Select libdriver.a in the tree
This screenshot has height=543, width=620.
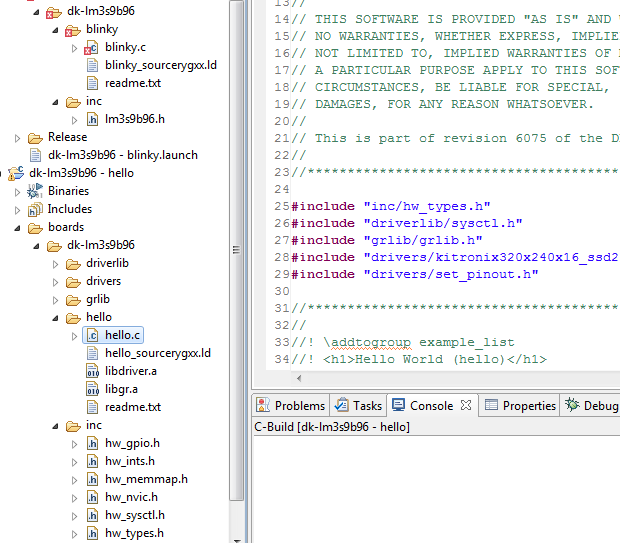(131, 371)
